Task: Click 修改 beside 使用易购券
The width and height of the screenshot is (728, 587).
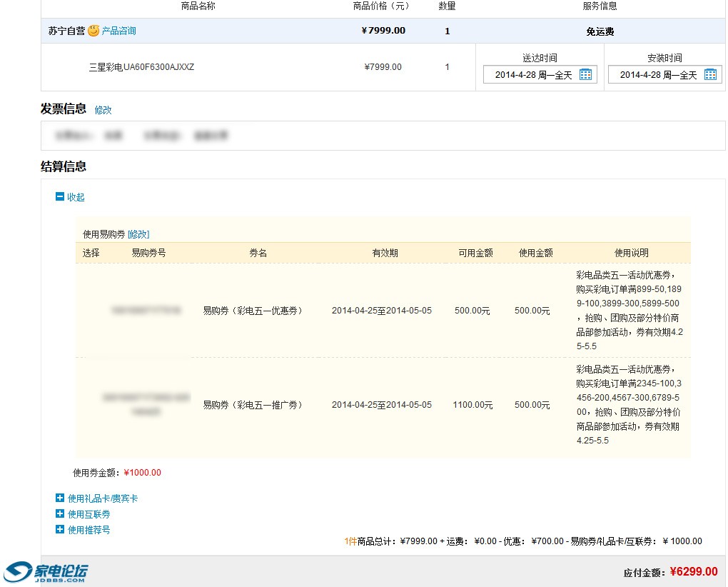Action: 138,234
